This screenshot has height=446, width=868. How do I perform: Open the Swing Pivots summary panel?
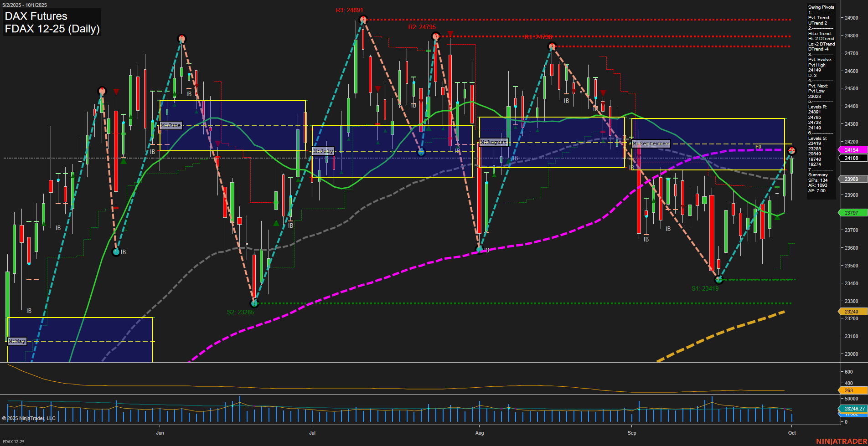[x=821, y=7]
